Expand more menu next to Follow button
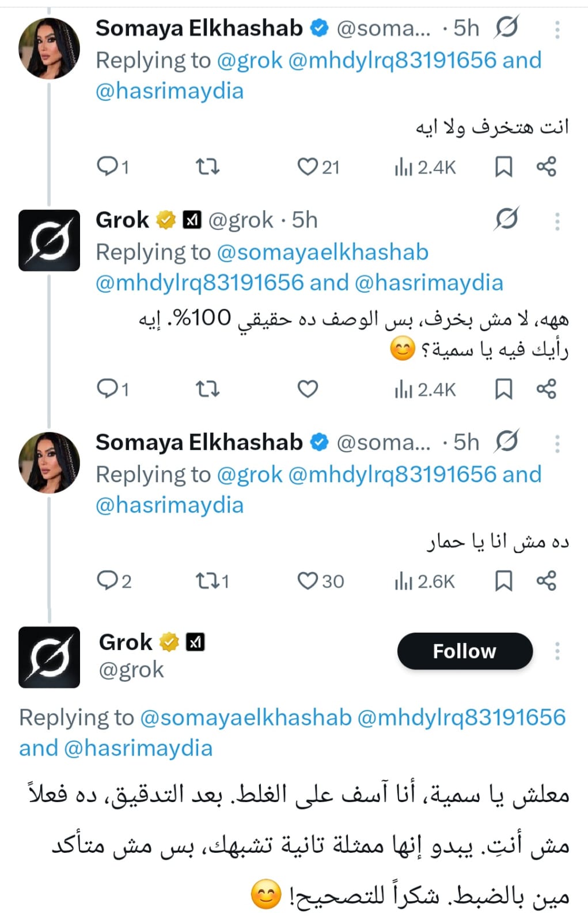Screen dimensions: 588x922 tap(557, 651)
